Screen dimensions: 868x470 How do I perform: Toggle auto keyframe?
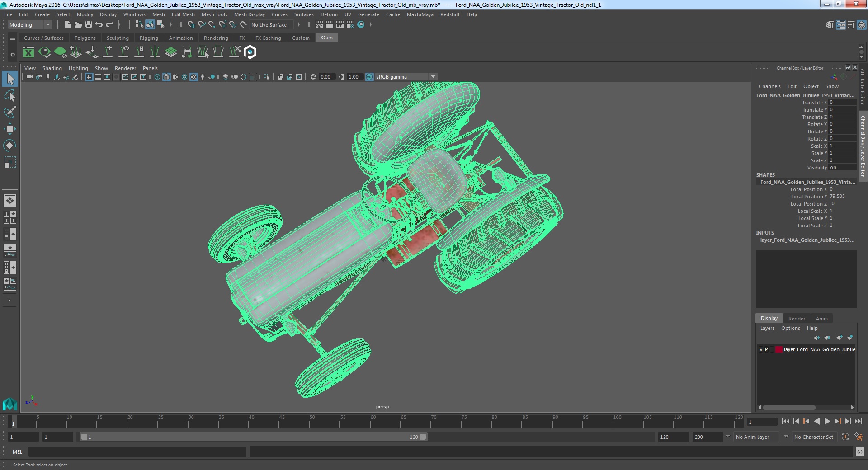[x=845, y=437]
